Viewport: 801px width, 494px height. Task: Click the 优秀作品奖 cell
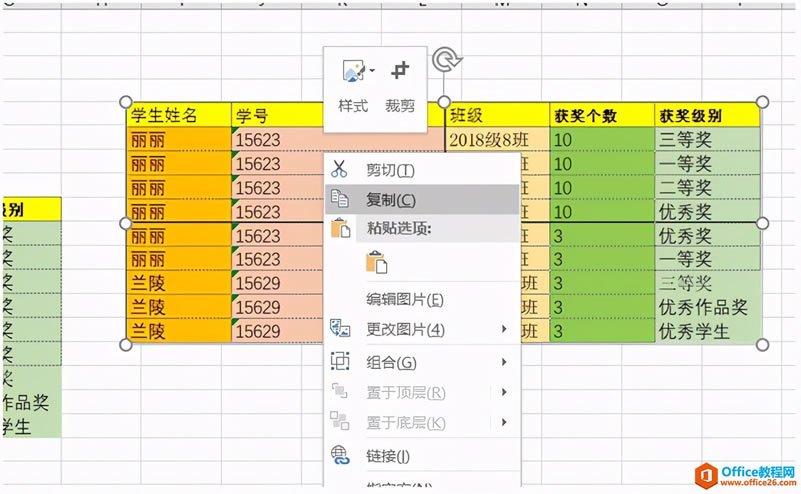[x=709, y=307]
